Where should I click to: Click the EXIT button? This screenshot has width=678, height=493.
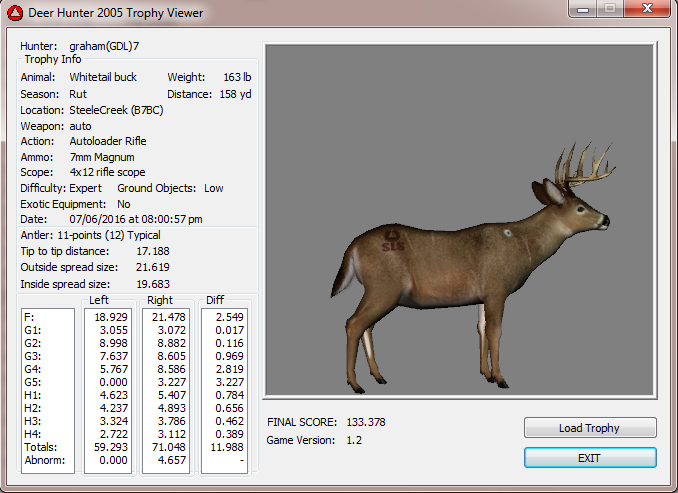[589, 457]
